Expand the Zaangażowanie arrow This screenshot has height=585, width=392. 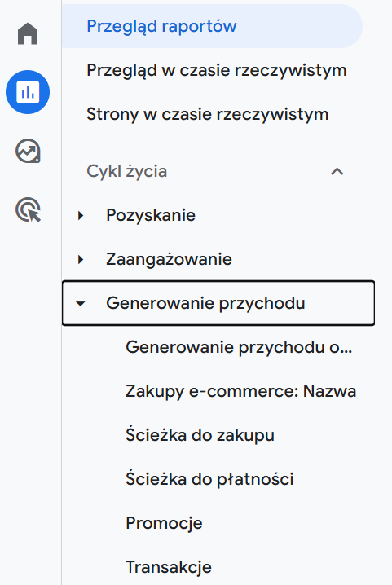coord(80,259)
